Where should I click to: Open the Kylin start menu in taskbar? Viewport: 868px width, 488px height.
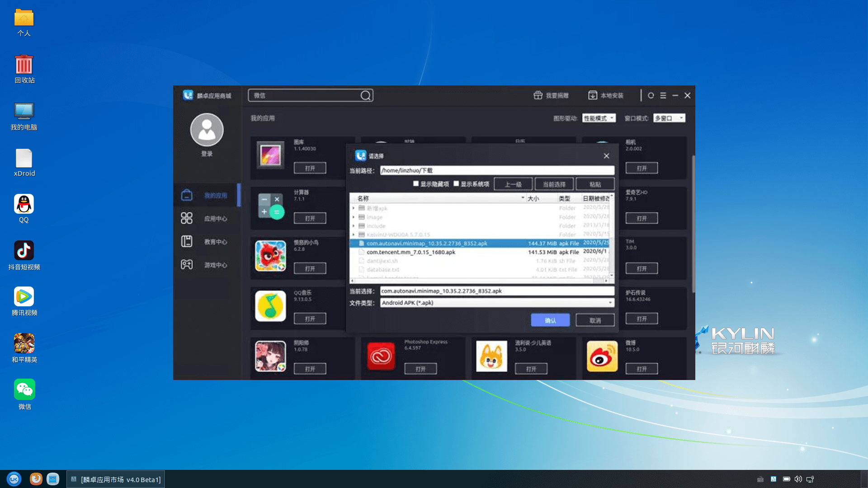point(14,479)
